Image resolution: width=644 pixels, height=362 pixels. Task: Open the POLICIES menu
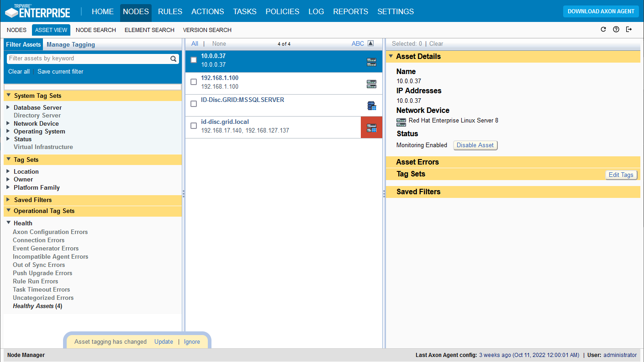[282, 11]
